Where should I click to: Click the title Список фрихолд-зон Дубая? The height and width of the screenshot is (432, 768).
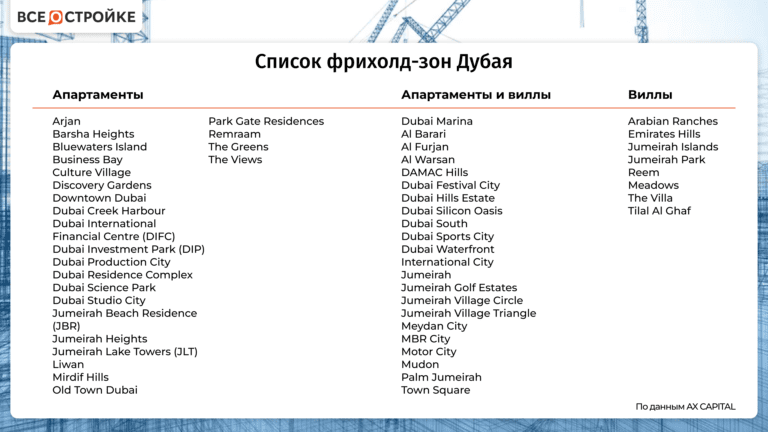pos(384,62)
